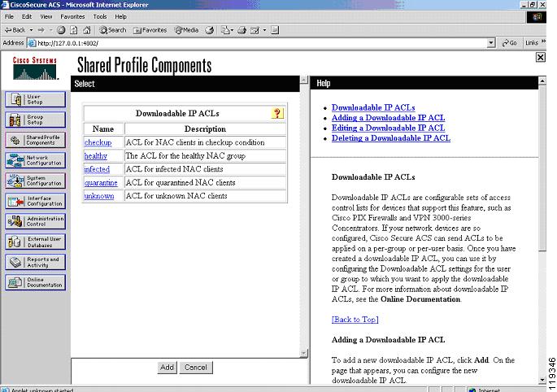This screenshot has height=392, width=557.
Task: Open browser Search toolbar button
Action: pos(112,30)
